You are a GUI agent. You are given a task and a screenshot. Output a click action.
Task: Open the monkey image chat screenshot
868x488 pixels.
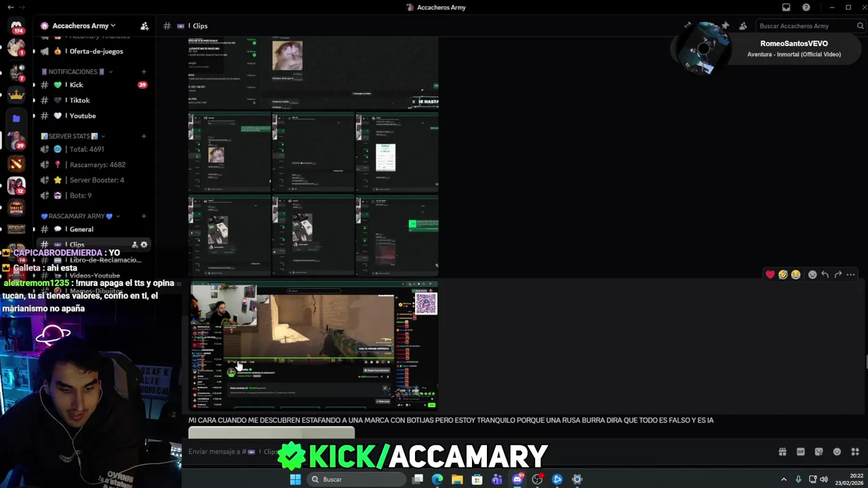313,73
